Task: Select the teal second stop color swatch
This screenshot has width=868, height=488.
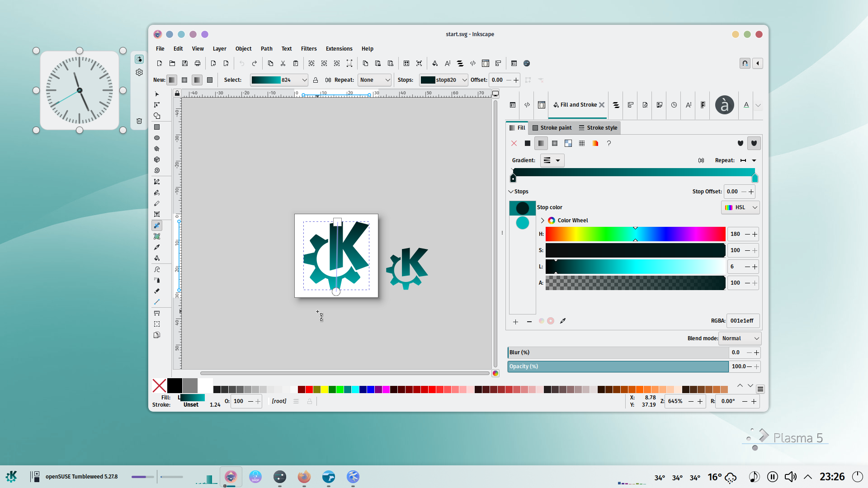Action: click(523, 223)
